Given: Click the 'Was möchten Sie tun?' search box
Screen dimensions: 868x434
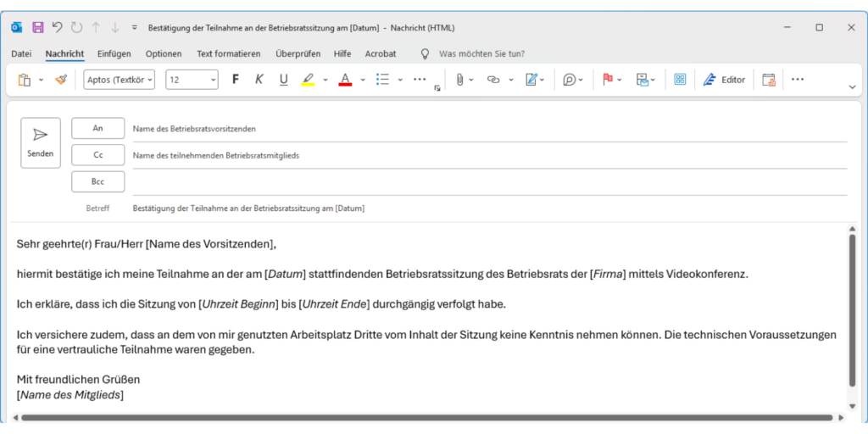Looking at the screenshot, I should [481, 53].
